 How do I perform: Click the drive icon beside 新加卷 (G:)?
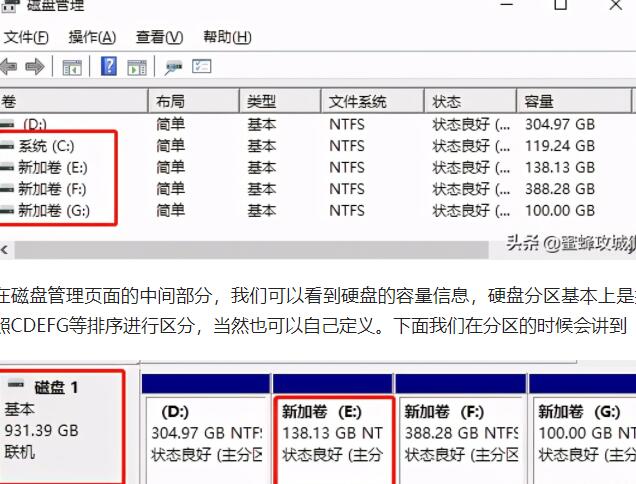[7, 211]
